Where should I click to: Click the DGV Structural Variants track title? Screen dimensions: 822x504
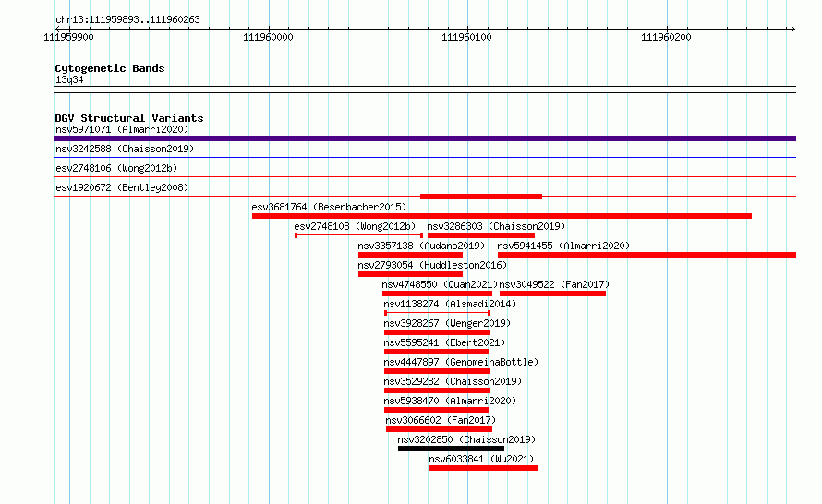(129, 118)
